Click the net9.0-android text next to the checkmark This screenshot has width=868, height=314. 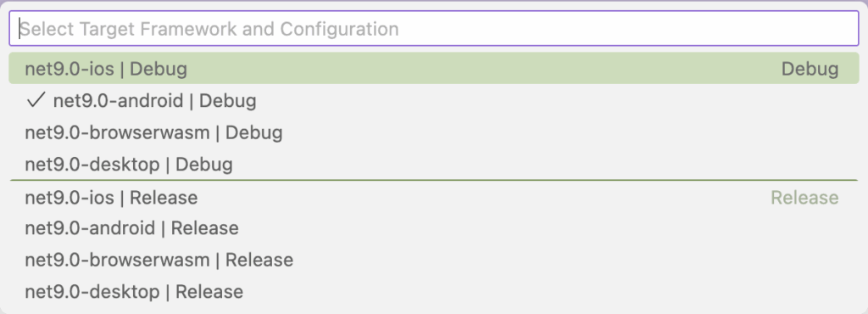[x=118, y=101]
